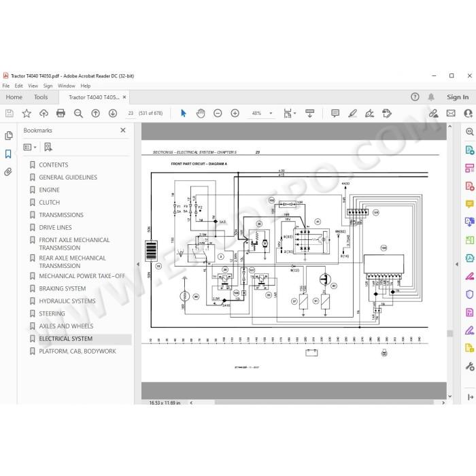
Task: Click the Sign In link
Action: pos(458,97)
